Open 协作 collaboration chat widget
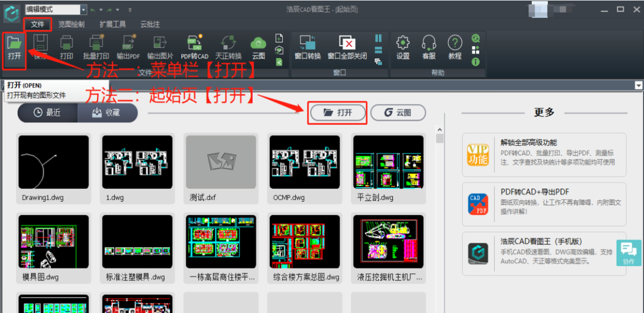 click(628, 253)
